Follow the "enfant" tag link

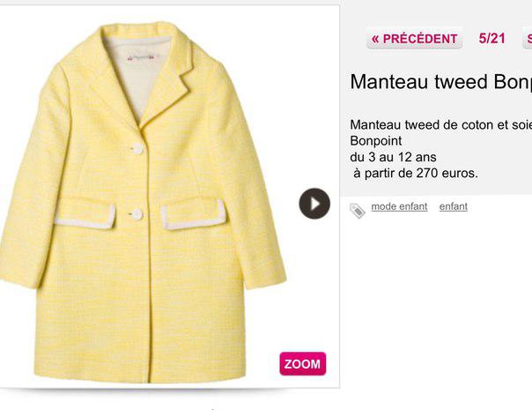454,206
